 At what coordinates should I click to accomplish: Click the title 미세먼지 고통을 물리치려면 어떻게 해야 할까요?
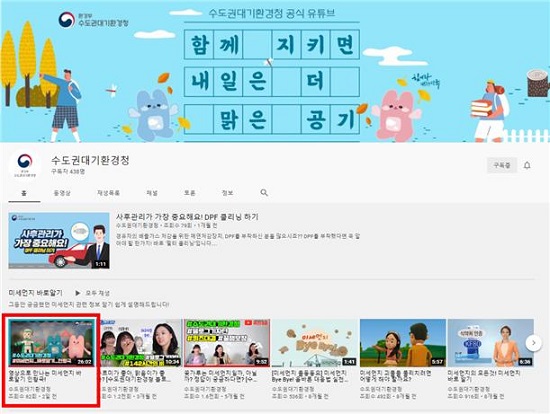pyautogui.click(x=396, y=376)
